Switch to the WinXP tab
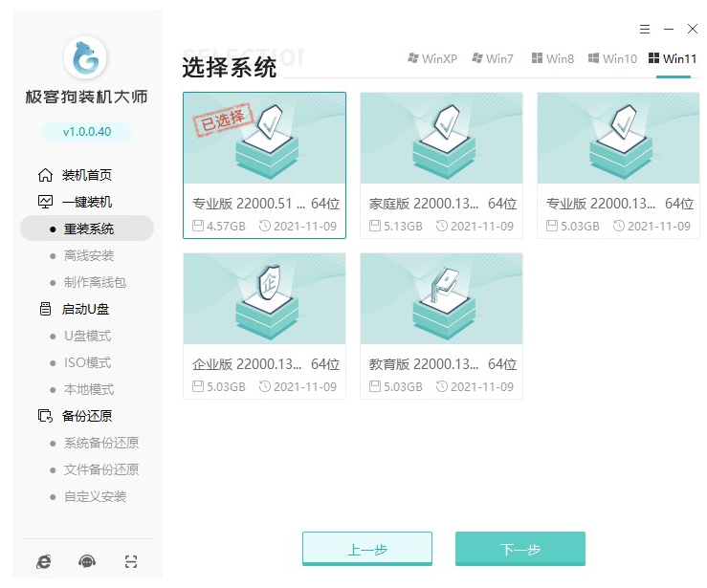Screen dimensions: 707x588 pyautogui.click(x=431, y=58)
